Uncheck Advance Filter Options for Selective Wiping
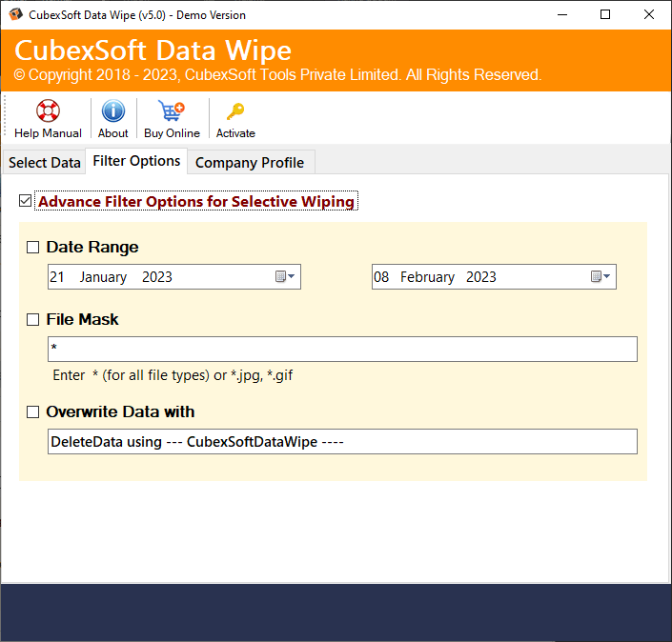Viewport: 672px width, 642px height. [x=26, y=201]
